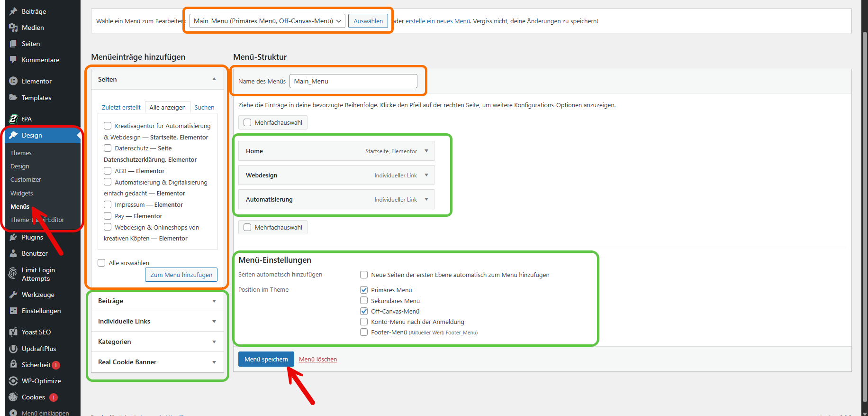
Task: Click the WP-Optimize icon
Action: tap(13, 381)
